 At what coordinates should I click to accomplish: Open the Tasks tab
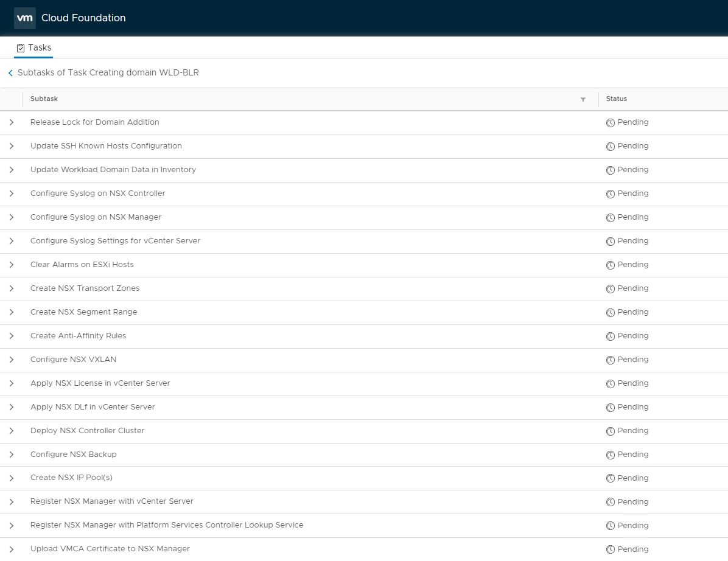tap(34, 48)
